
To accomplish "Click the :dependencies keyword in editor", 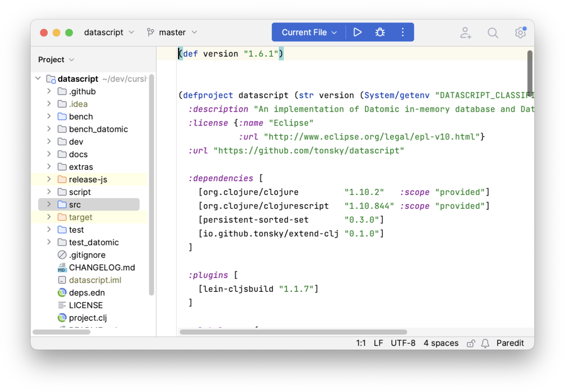I will [221, 178].
